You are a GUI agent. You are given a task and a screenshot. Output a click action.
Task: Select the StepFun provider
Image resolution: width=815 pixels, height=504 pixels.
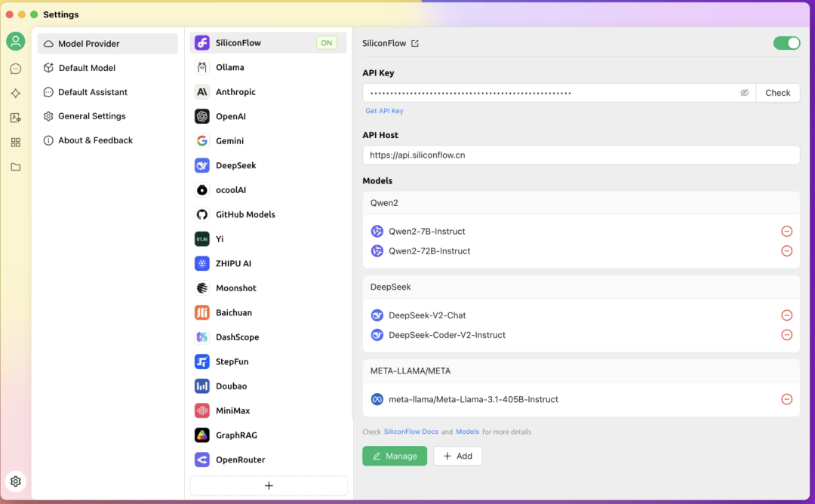click(x=268, y=361)
